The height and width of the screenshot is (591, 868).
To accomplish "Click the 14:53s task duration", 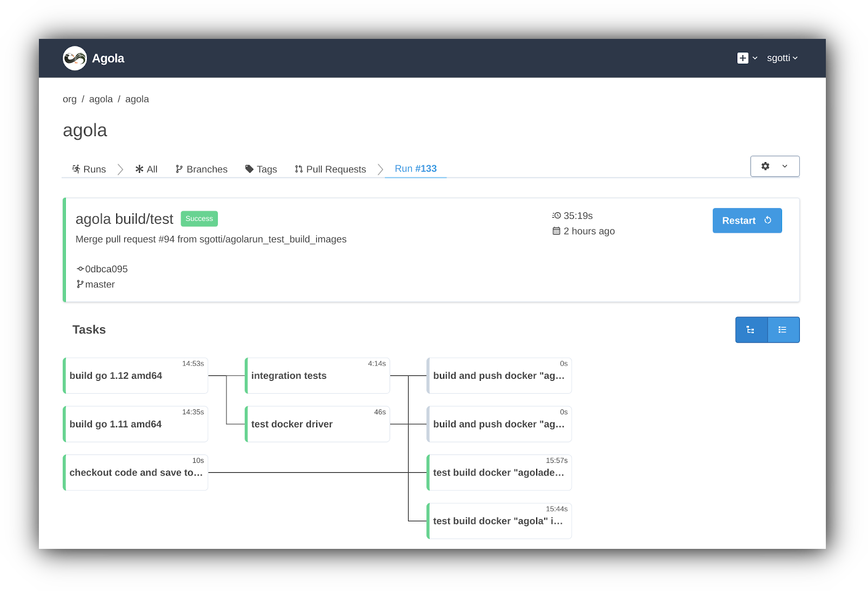I will [193, 364].
